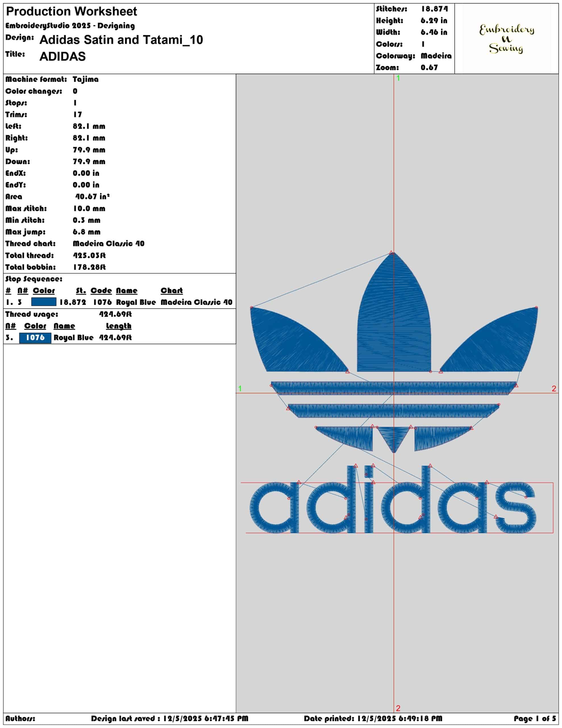Select the "82.1 mm" value beside Left

[x=89, y=126]
